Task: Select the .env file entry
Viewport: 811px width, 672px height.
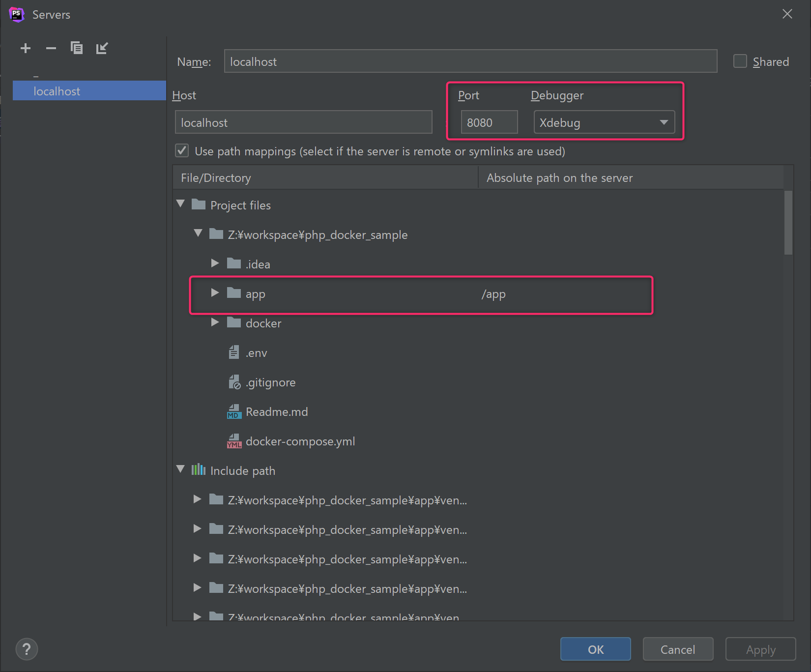Action: tap(256, 353)
